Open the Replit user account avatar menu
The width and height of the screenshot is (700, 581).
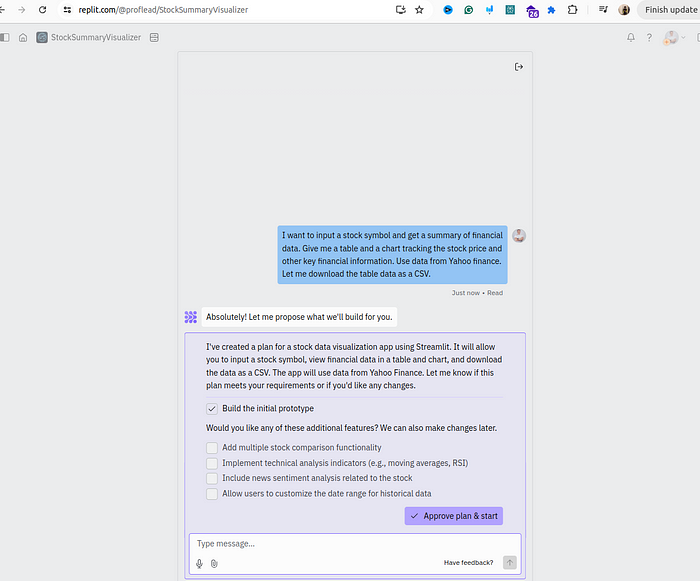point(673,38)
